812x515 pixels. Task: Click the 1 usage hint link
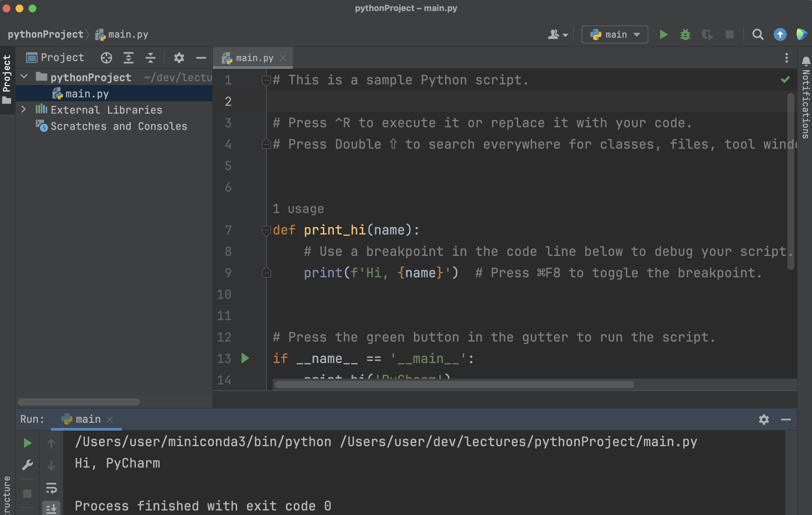pos(298,209)
